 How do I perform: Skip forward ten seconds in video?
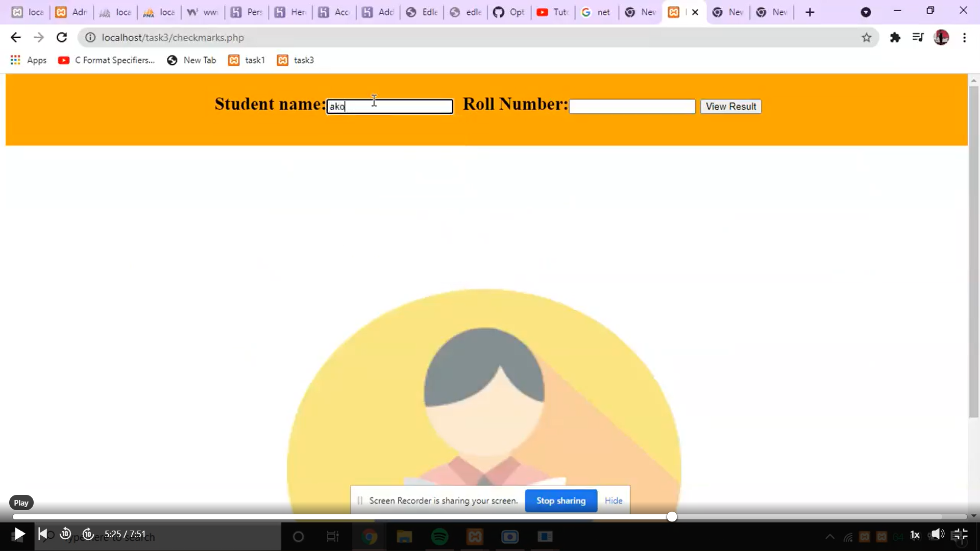coord(88,534)
